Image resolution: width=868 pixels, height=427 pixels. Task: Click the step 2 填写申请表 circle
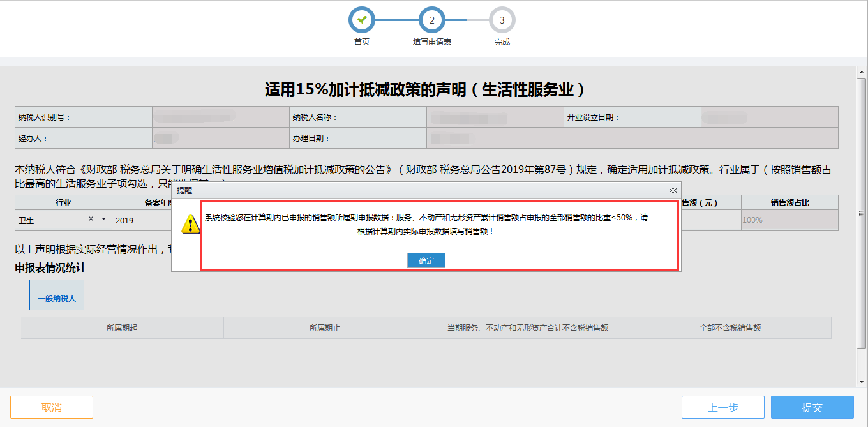pyautogui.click(x=431, y=20)
